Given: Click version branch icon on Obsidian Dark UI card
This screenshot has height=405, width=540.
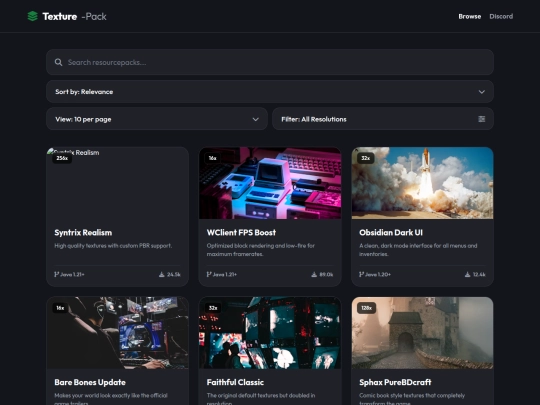Looking at the screenshot, I should pyautogui.click(x=361, y=274).
